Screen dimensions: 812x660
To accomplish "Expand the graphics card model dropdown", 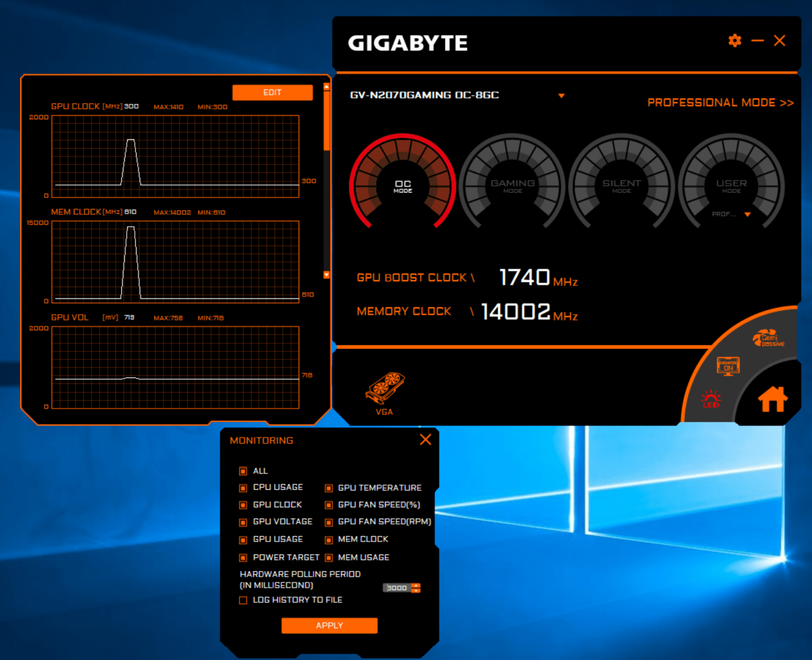I will click(561, 95).
